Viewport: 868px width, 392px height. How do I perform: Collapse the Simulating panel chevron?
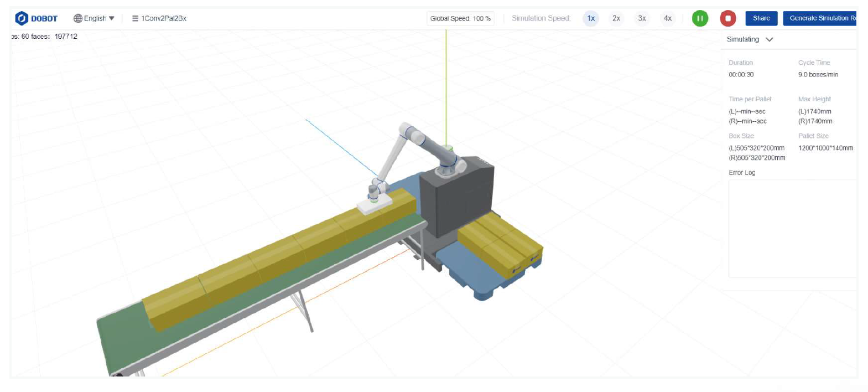tap(769, 39)
